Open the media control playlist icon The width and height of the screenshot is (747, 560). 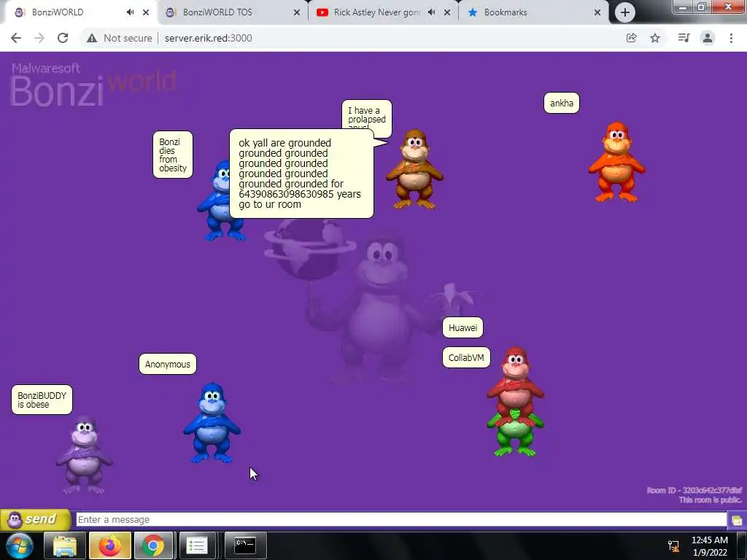684,38
